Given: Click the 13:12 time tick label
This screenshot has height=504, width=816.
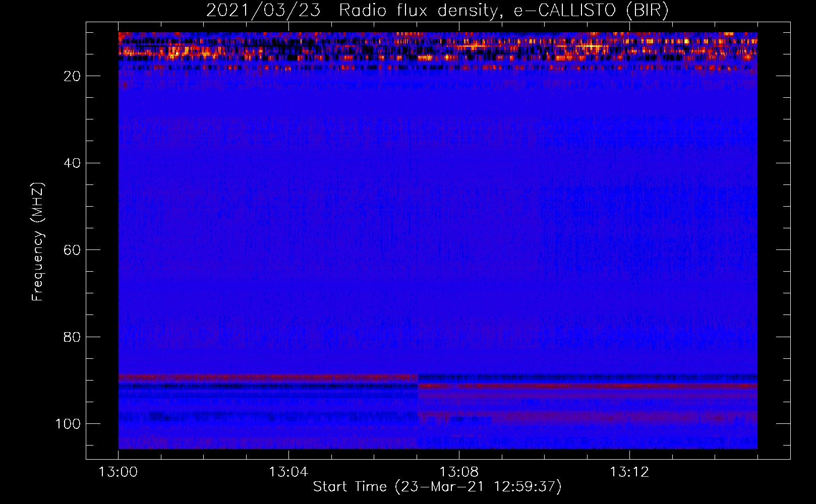Looking at the screenshot, I should tap(629, 472).
